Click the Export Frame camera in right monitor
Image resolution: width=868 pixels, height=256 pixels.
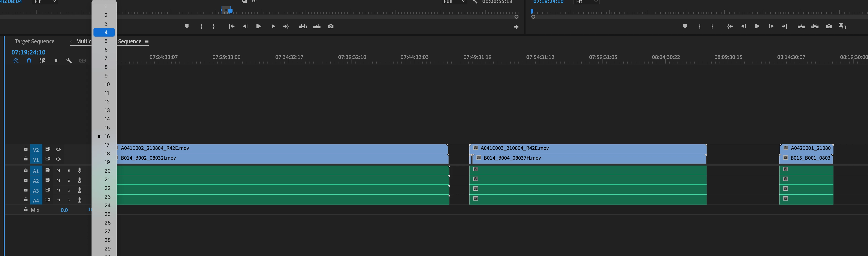point(829,26)
